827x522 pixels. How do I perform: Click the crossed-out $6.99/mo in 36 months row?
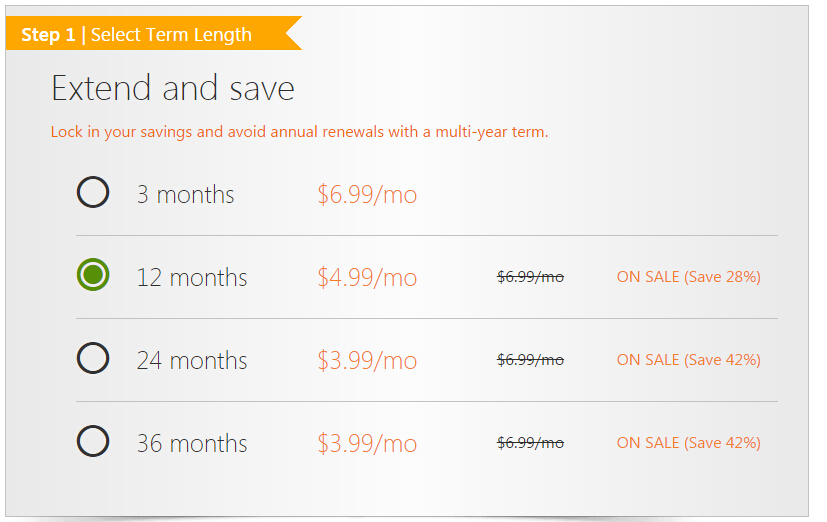tap(530, 443)
